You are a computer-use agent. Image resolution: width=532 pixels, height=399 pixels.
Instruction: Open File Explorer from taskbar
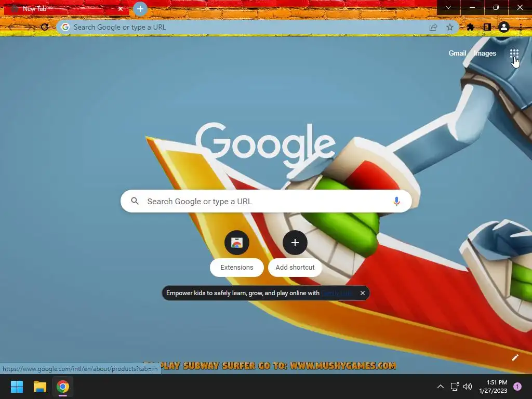tap(39, 387)
